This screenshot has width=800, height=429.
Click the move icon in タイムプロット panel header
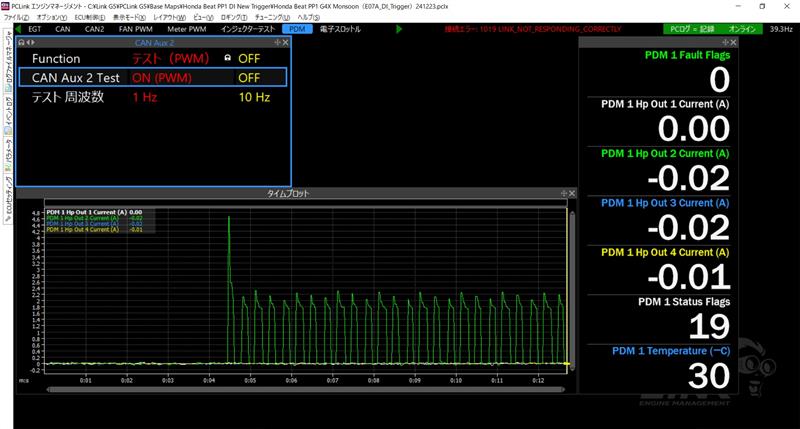pyautogui.click(x=564, y=193)
